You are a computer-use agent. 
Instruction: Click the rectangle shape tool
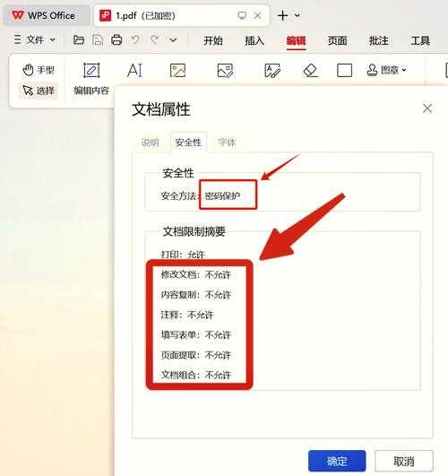point(344,71)
